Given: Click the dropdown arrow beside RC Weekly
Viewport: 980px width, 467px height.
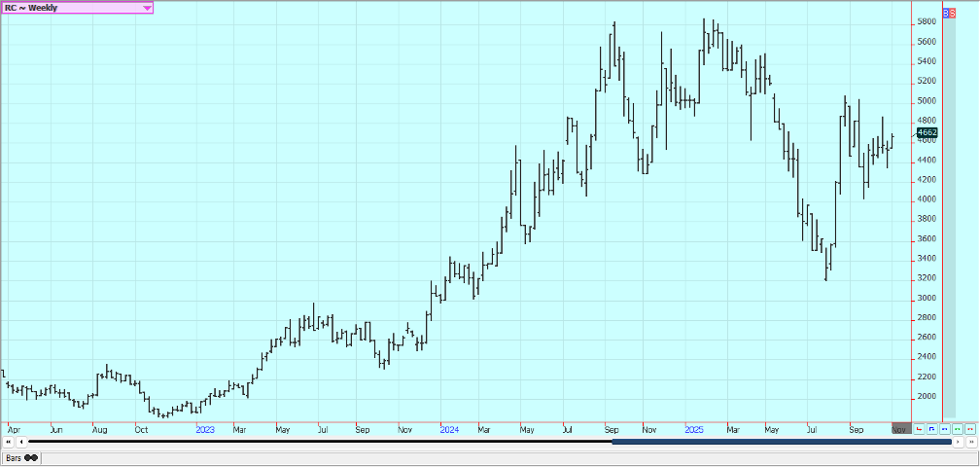Looking at the screenshot, I should coord(147,8).
